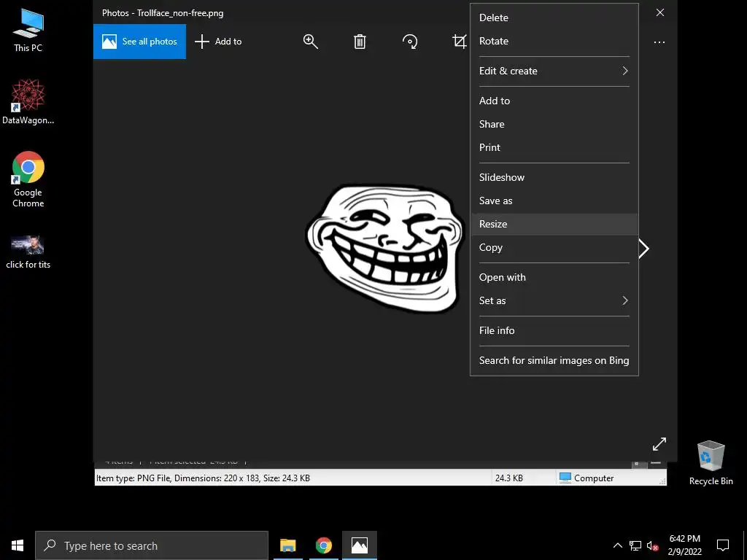
Task: Go to next photo with right arrow
Action: (643, 249)
